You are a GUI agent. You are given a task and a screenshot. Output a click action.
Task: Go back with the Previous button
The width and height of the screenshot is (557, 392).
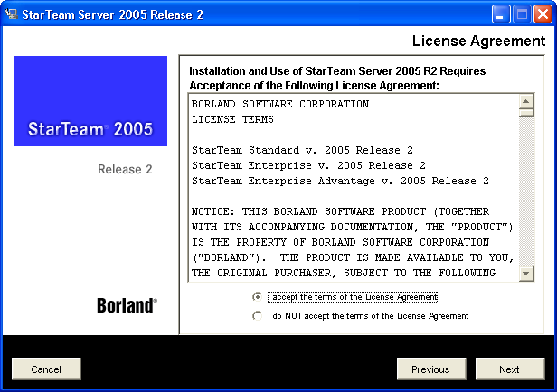pyautogui.click(x=431, y=369)
